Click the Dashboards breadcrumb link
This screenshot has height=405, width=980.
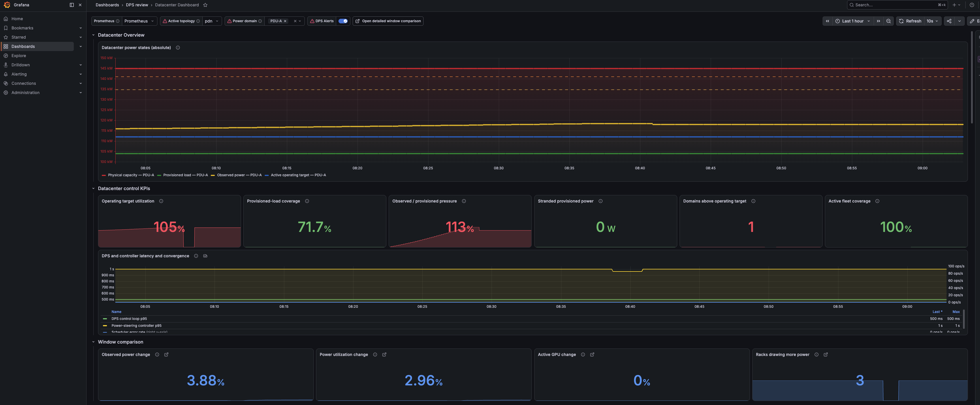tap(107, 5)
